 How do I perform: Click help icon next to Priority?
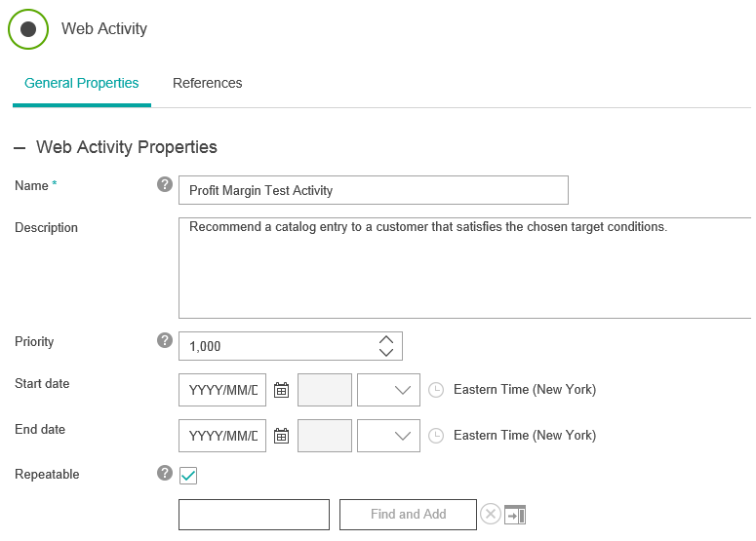tap(165, 340)
